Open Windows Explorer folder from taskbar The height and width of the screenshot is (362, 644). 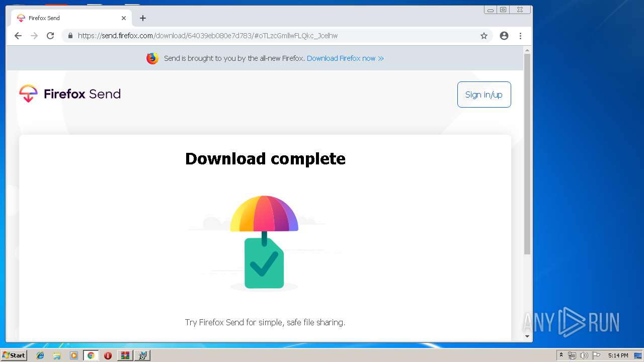(x=57, y=355)
